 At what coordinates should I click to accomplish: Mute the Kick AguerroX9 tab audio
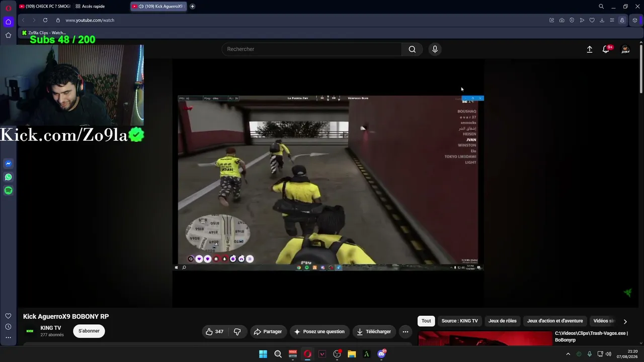(141, 7)
